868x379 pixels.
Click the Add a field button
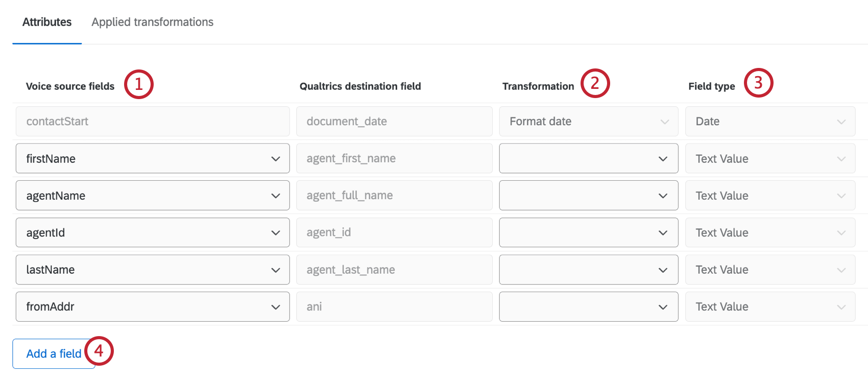[x=53, y=353]
